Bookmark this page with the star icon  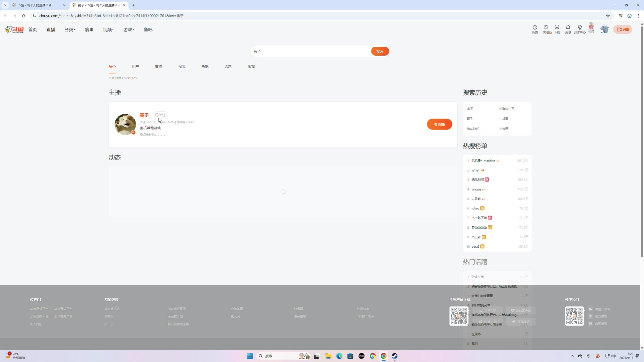[608, 16]
